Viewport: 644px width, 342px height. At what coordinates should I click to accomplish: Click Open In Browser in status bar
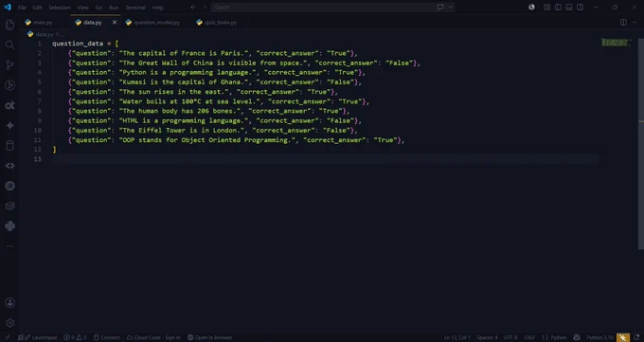(x=209, y=337)
